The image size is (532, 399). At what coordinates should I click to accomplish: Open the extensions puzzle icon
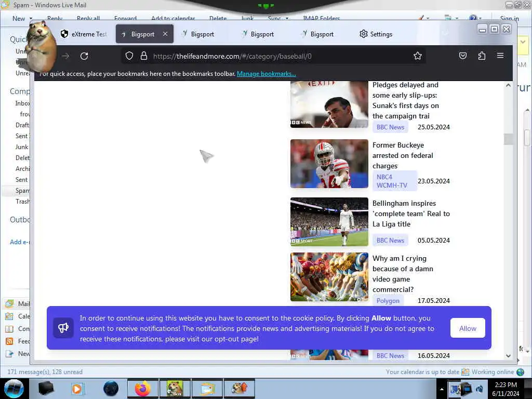tap(482, 56)
